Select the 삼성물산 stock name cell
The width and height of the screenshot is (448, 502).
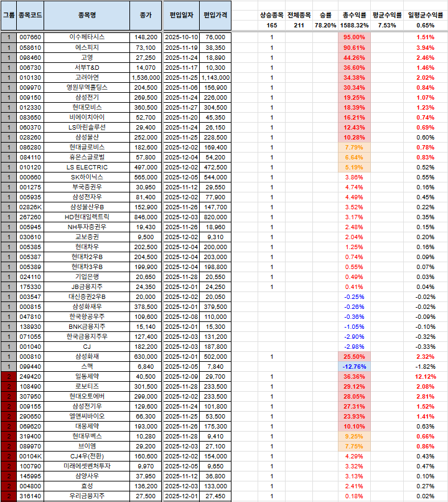click(86, 137)
